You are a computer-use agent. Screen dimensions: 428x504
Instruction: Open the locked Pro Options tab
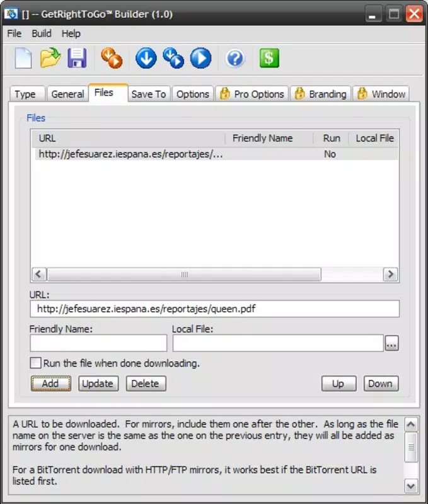(x=252, y=94)
